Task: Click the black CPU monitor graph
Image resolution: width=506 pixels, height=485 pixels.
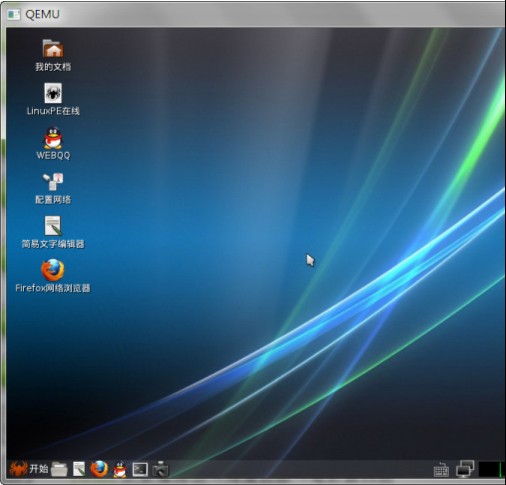Action: [490, 469]
